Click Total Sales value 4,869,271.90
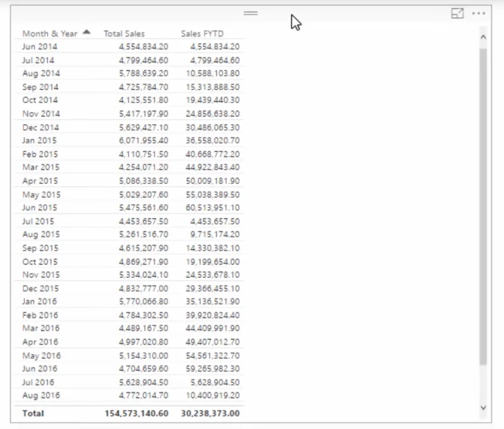Viewport: 504px width, 429px height. coord(144,262)
